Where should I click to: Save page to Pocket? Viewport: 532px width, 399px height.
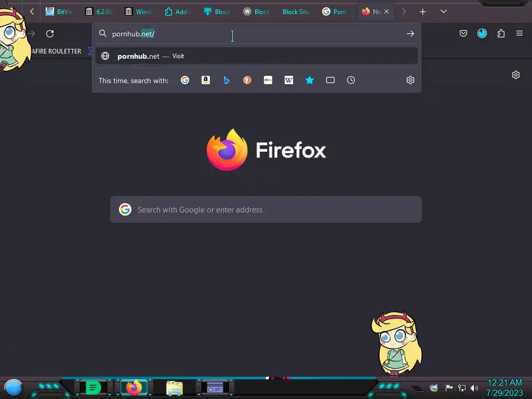(463, 33)
